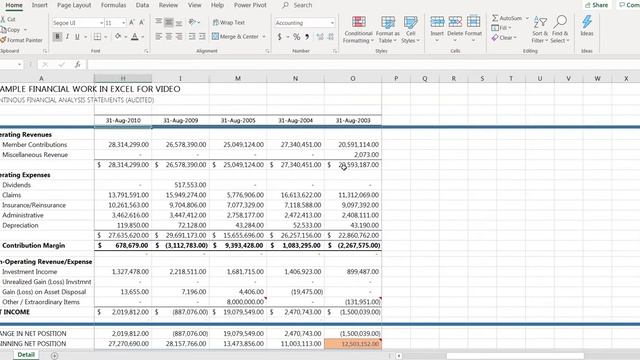Open Format as Table

tap(387, 30)
